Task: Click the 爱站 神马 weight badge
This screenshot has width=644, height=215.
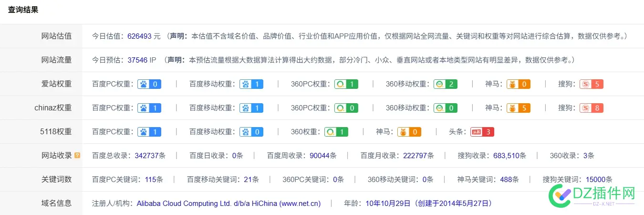Action: coord(519,84)
